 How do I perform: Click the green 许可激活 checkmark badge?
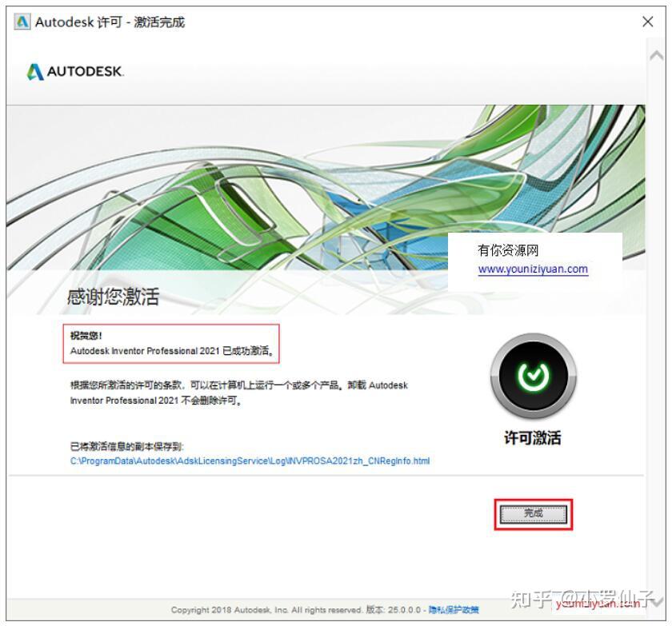click(533, 376)
